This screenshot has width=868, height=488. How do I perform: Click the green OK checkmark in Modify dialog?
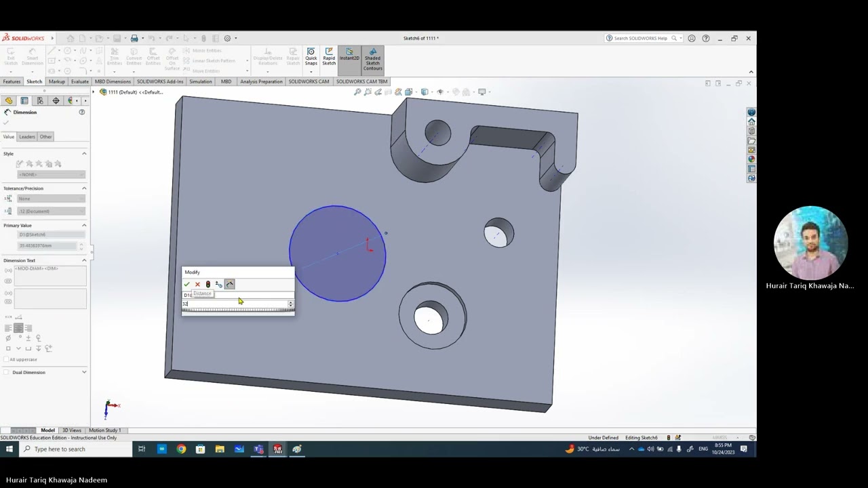point(186,284)
